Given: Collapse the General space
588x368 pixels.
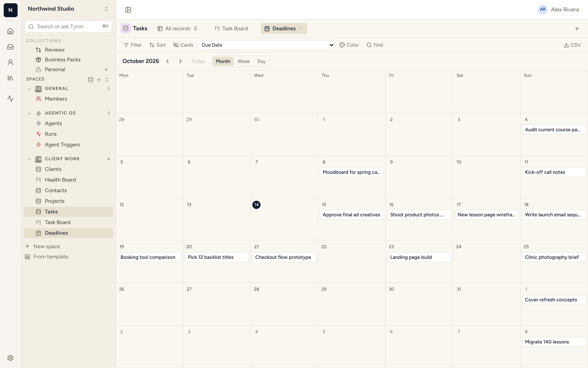Looking at the screenshot, I should (29, 89).
